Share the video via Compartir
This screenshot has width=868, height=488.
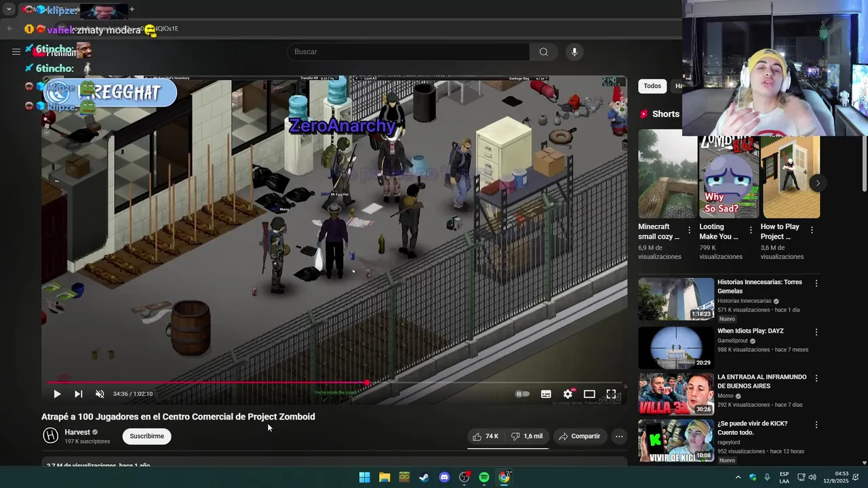579,436
